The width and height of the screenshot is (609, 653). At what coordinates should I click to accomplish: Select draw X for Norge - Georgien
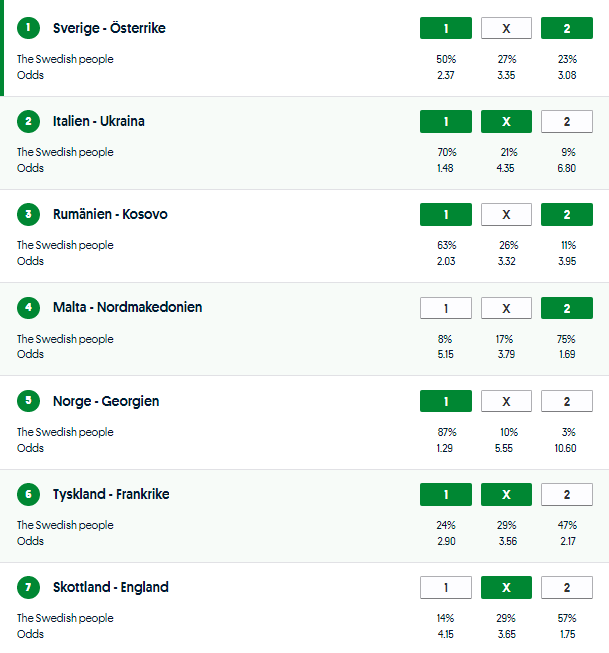pyautogui.click(x=506, y=401)
